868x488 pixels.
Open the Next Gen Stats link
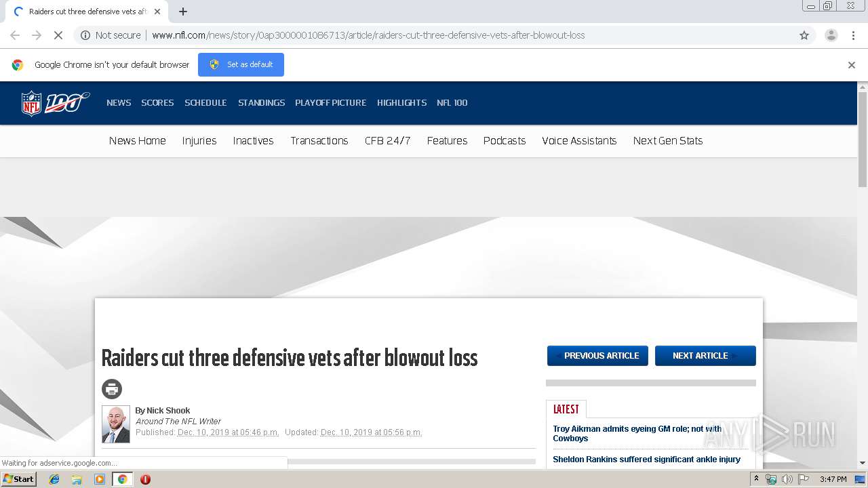click(668, 141)
